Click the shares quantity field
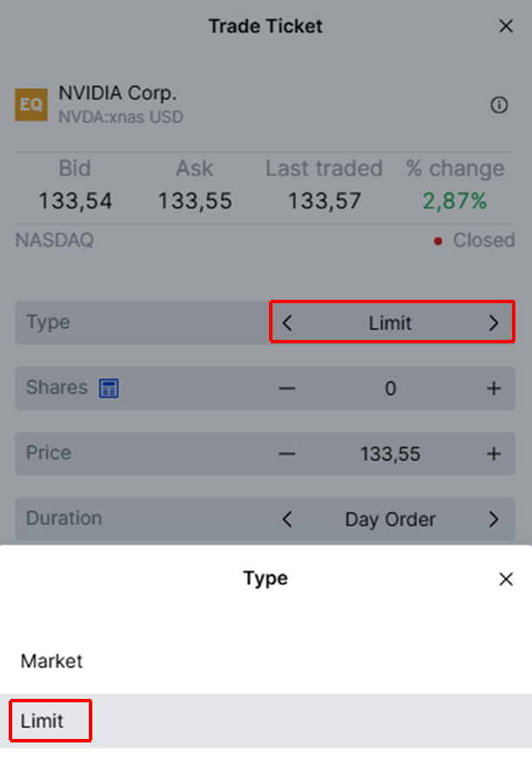 390,389
